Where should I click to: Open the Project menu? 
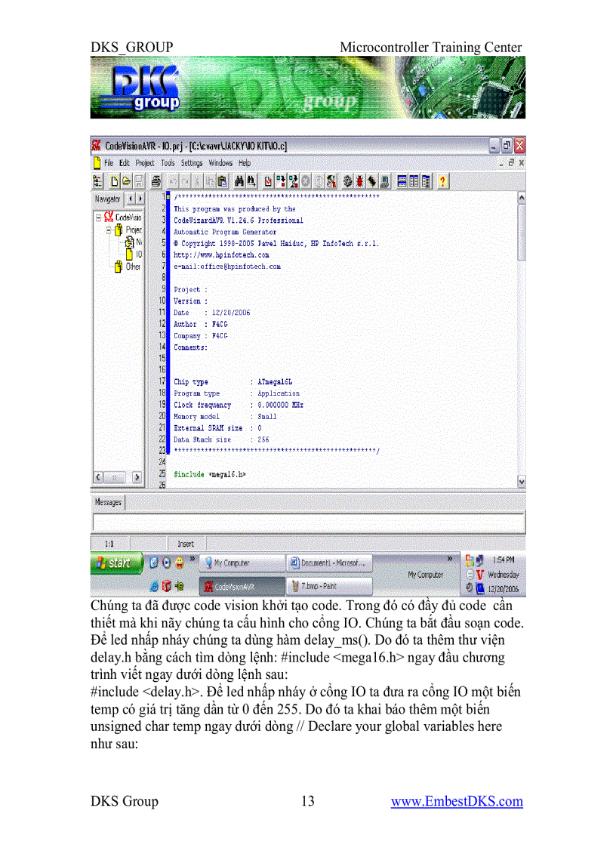(x=143, y=163)
